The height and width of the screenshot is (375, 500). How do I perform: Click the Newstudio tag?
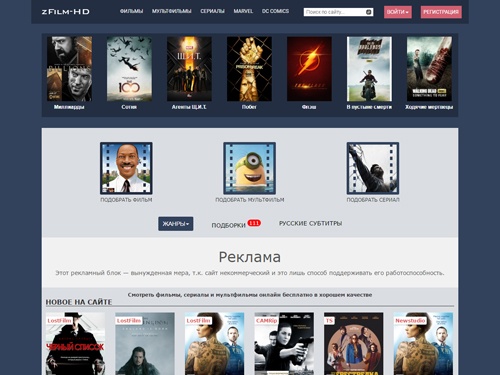click(x=410, y=321)
